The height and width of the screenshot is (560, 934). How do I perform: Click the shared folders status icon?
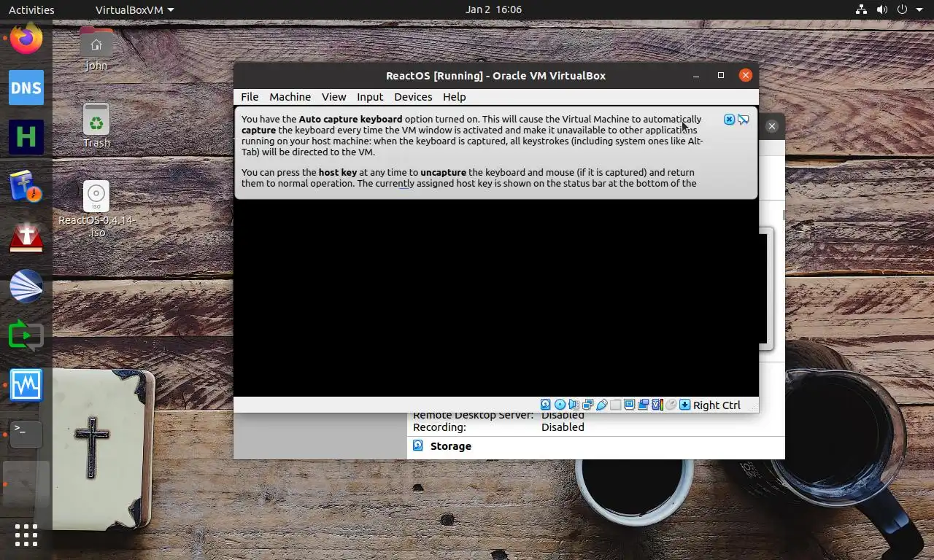[x=615, y=405]
